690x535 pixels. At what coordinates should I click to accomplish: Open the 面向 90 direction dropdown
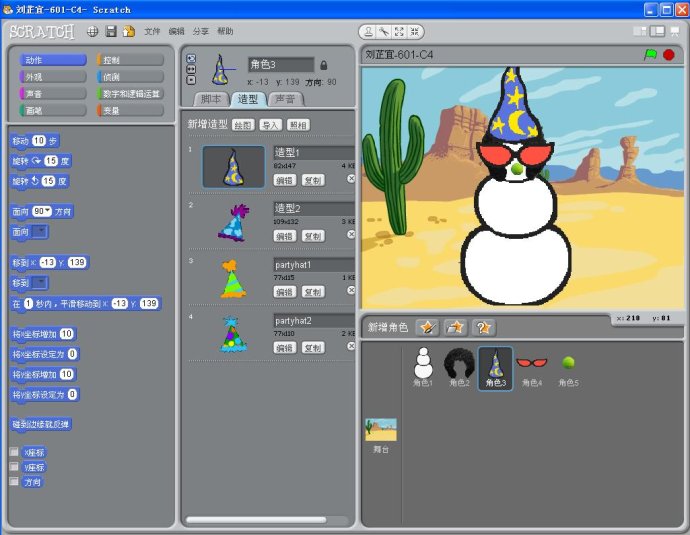(x=45, y=212)
